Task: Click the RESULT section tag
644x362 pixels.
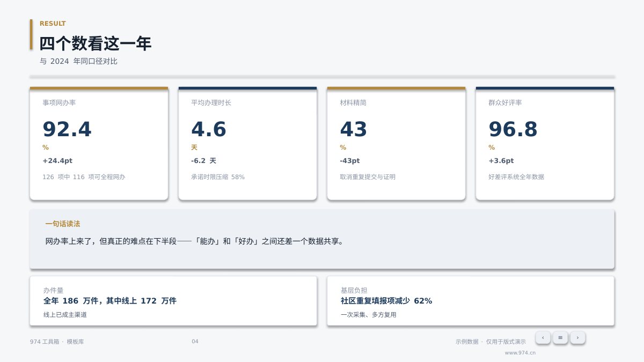Action: pyautogui.click(x=53, y=24)
